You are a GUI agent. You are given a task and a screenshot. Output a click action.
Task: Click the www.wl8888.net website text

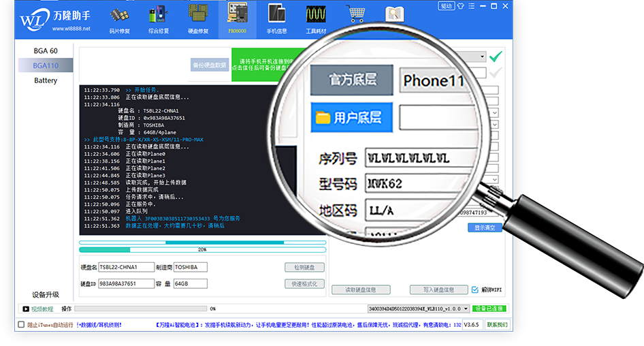[71, 29]
